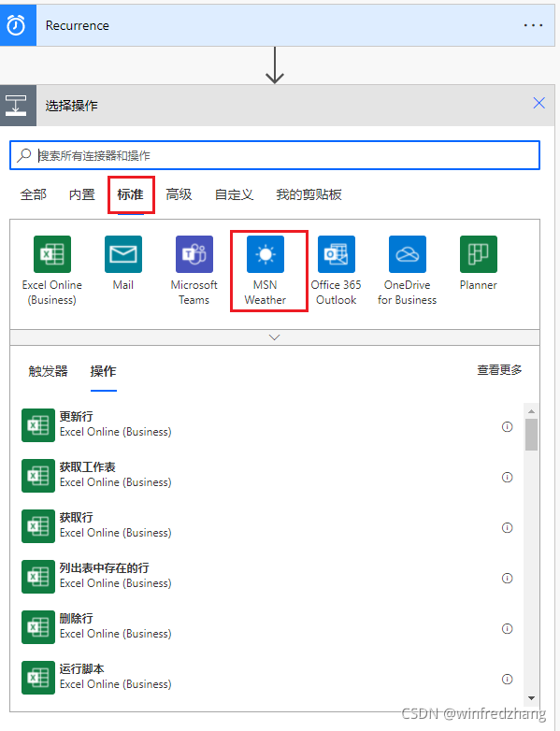Select the OneDrive for Business connector icon
The width and height of the screenshot is (560, 731).
pyautogui.click(x=408, y=254)
